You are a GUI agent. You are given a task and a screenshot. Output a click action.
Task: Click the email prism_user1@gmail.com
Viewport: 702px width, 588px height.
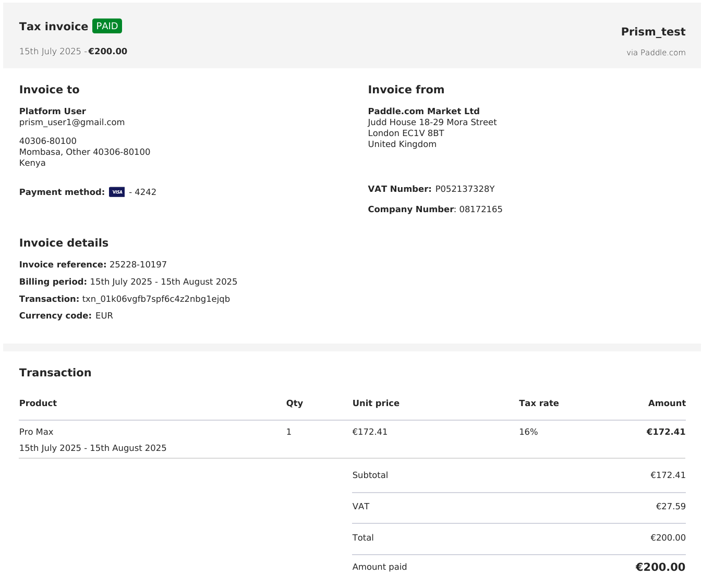(x=72, y=123)
